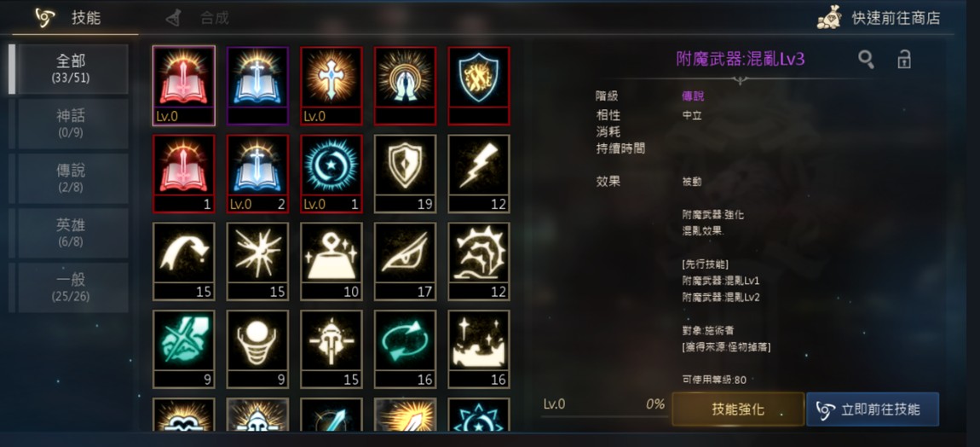
Task: Show the 一般 skill category
Action: click(x=72, y=287)
